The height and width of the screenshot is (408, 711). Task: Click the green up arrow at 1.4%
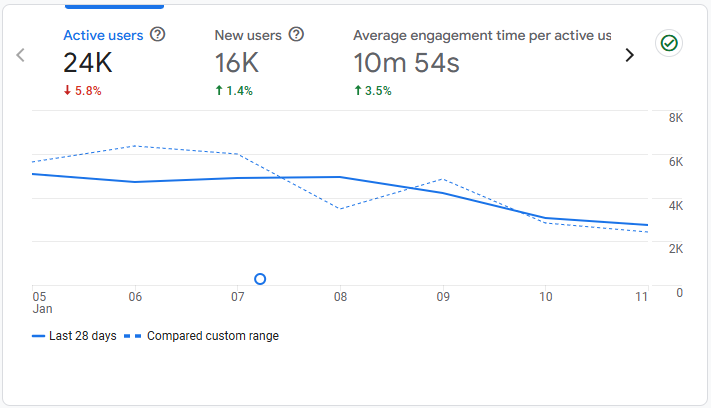219,91
